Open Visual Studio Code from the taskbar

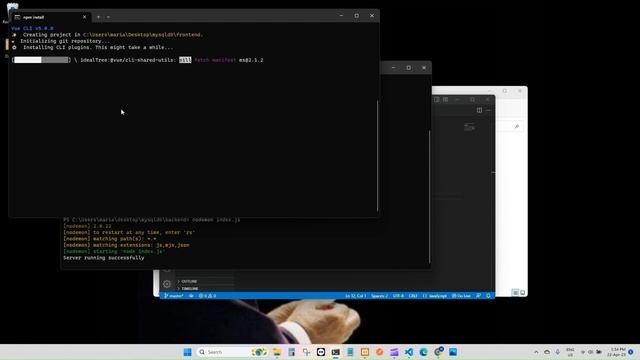point(409,352)
